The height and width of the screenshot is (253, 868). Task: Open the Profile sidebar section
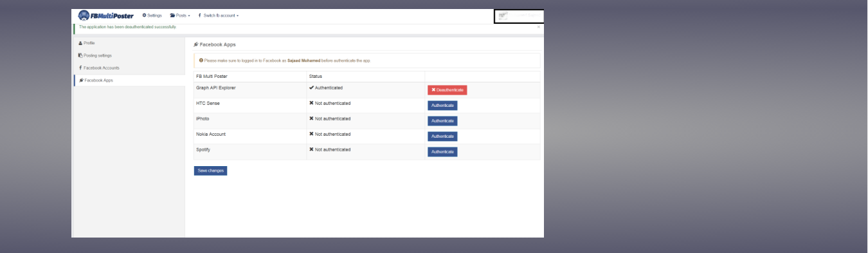[x=87, y=43]
